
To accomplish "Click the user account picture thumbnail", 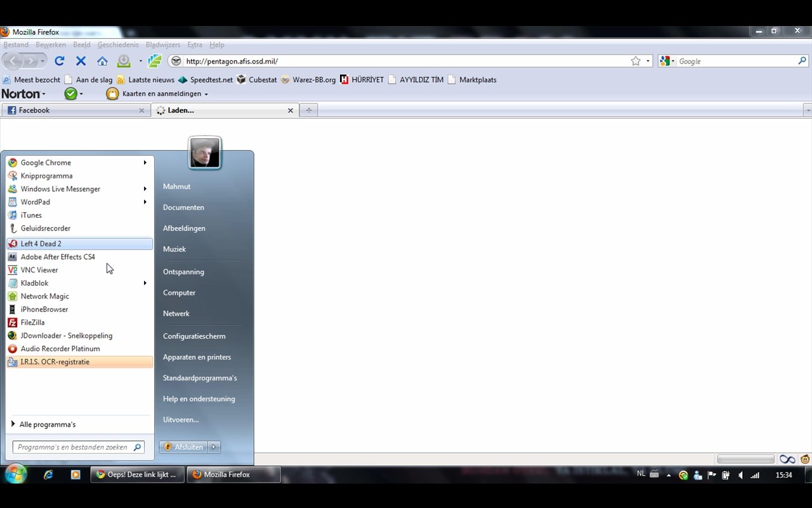I will click(x=205, y=153).
